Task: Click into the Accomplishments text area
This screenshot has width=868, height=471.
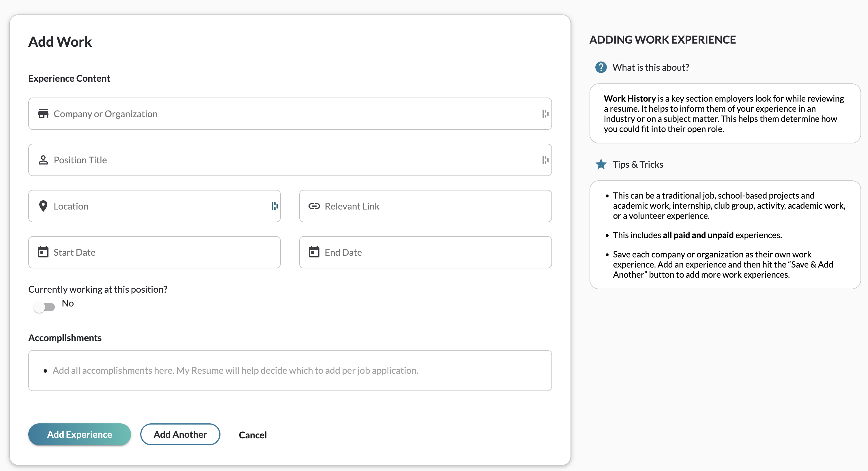Action: tap(290, 371)
